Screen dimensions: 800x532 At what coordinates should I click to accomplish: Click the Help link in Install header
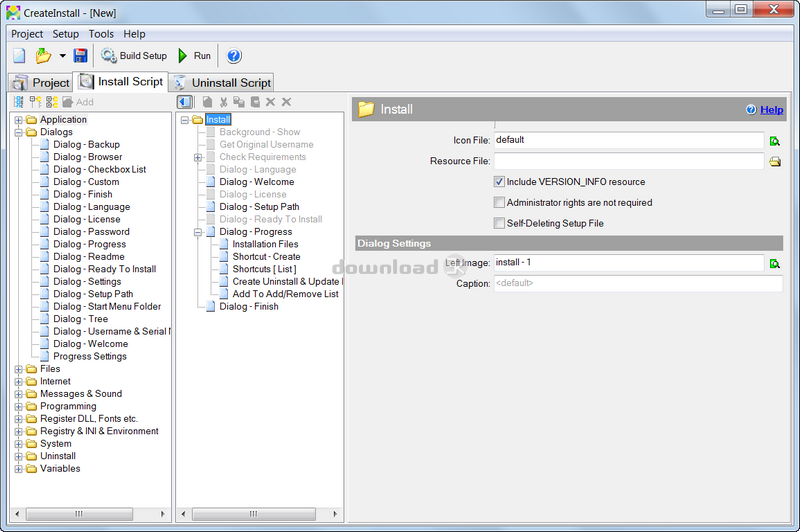[x=771, y=110]
